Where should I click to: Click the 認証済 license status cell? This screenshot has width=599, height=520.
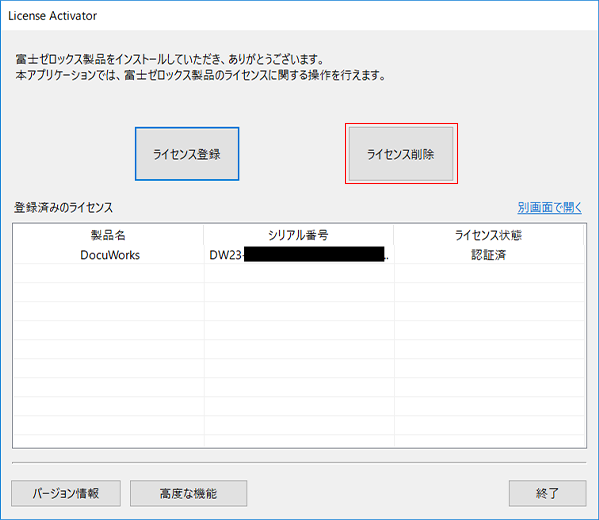[x=489, y=255]
